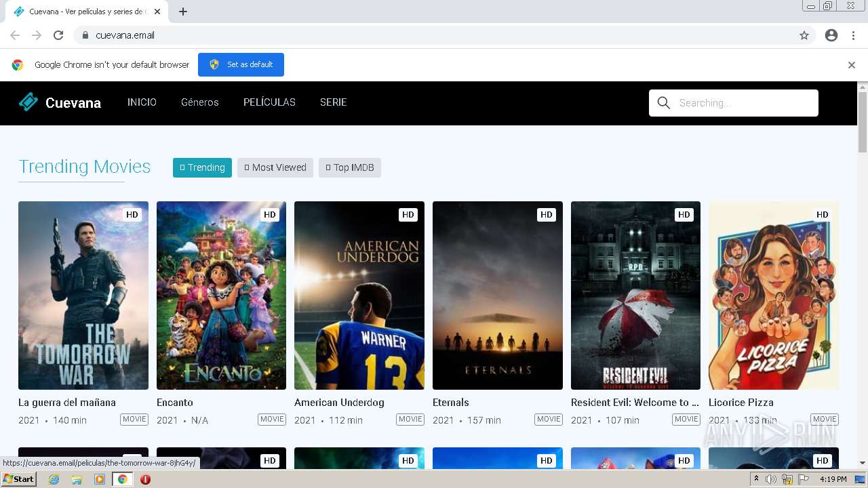Screen dimensions: 868x488
Task: Open a new tab with plus icon
Action: pos(183,12)
